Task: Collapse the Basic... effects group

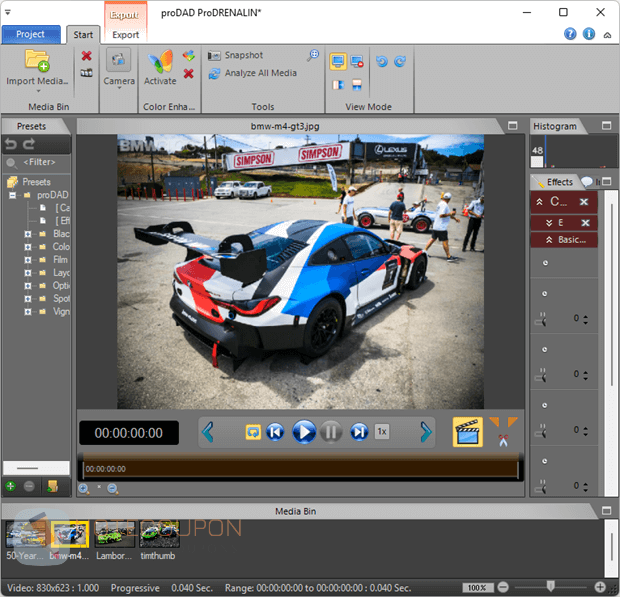Action: tap(549, 240)
